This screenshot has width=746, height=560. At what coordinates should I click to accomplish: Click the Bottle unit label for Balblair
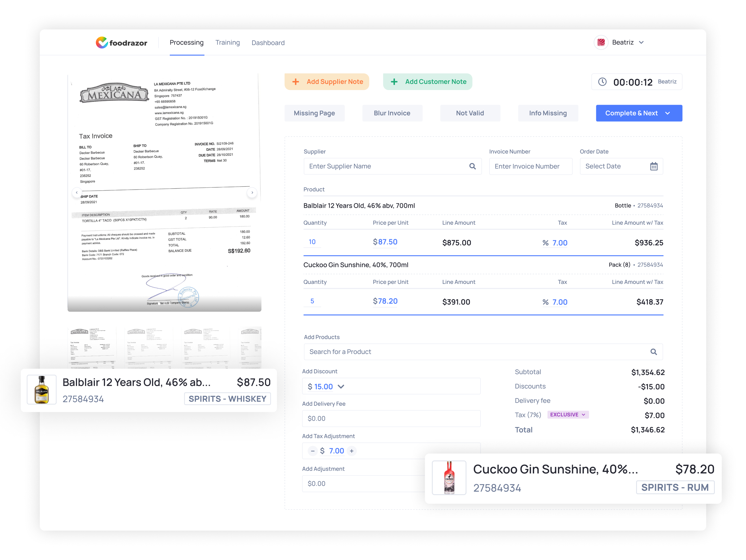click(x=623, y=206)
